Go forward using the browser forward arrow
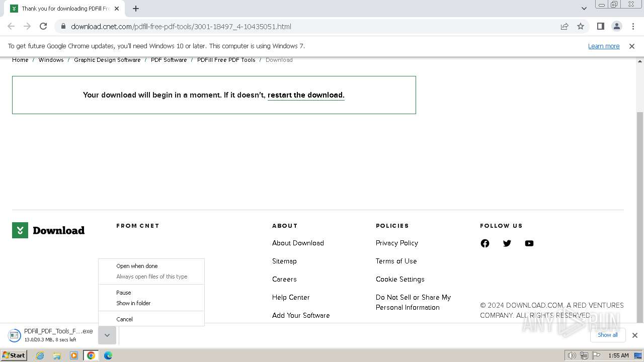Image resolution: width=644 pixels, height=362 pixels. 27,26
